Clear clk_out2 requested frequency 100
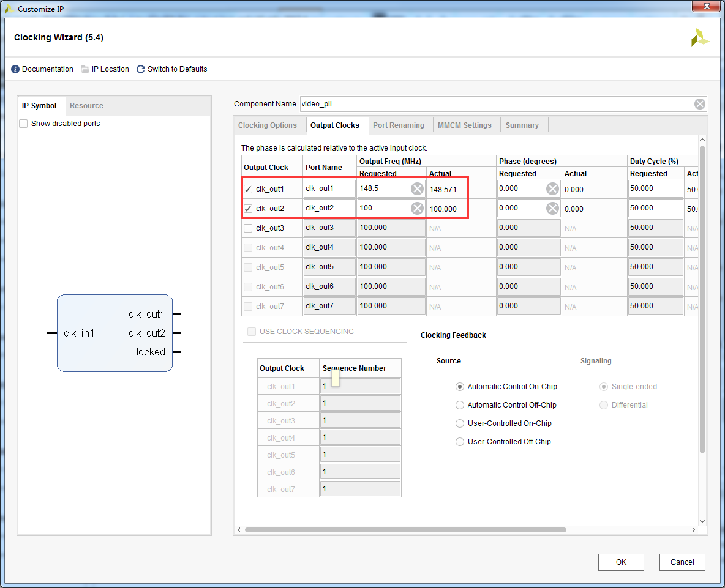This screenshot has height=588, width=725. pos(417,208)
